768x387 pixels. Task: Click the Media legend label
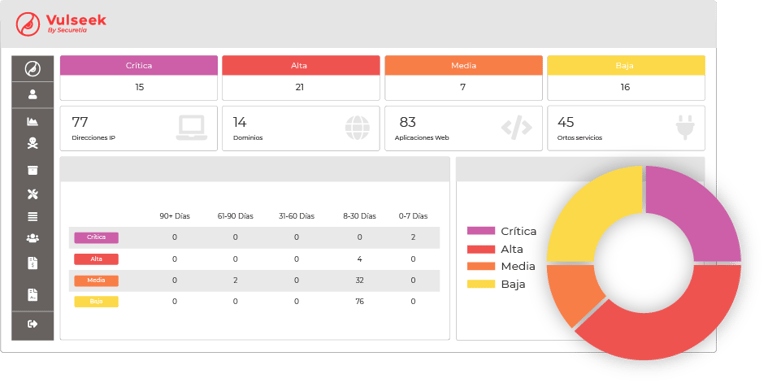518,266
